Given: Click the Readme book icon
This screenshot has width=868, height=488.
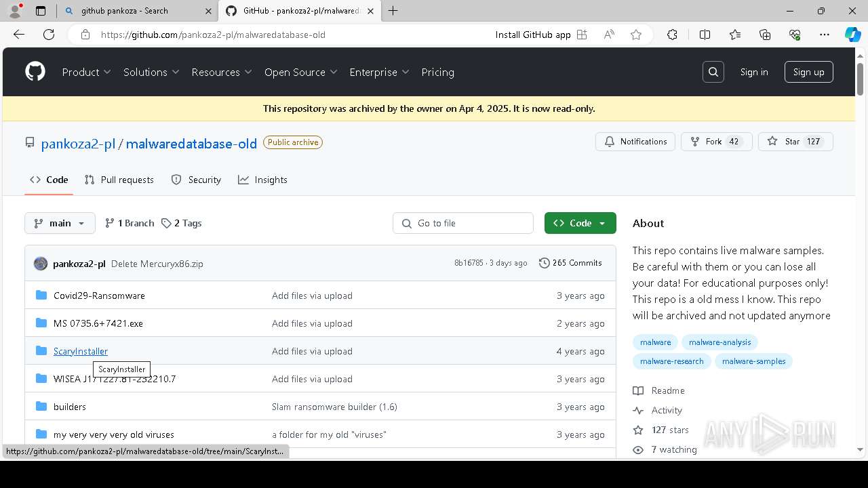Looking at the screenshot, I should pos(638,390).
